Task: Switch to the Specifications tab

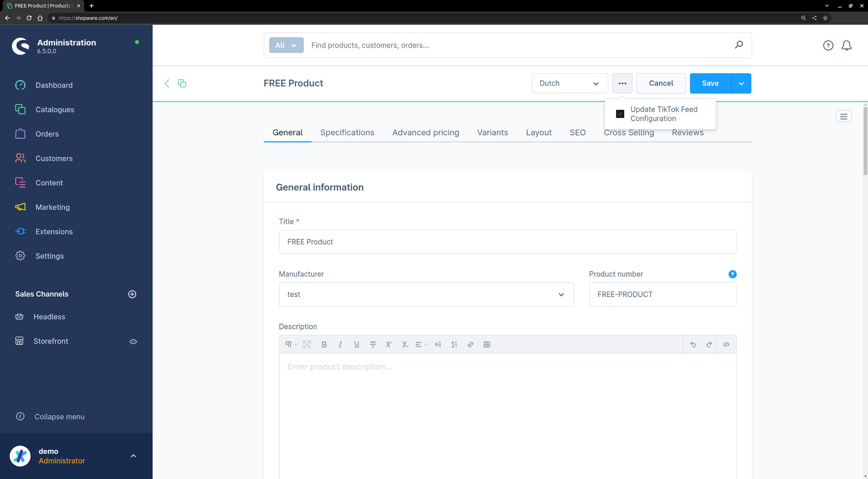Action: (347, 132)
